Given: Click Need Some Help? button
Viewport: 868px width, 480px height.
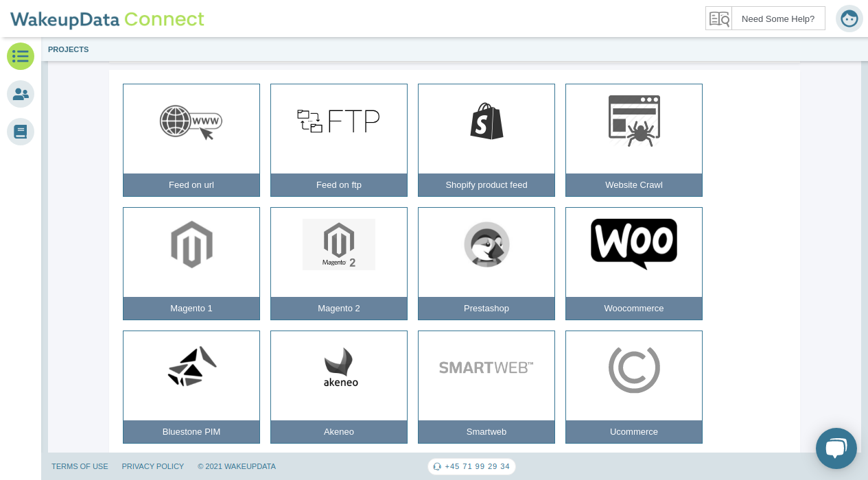Looking at the screenshot, I should pyautogui.click(x=778, y=19).
